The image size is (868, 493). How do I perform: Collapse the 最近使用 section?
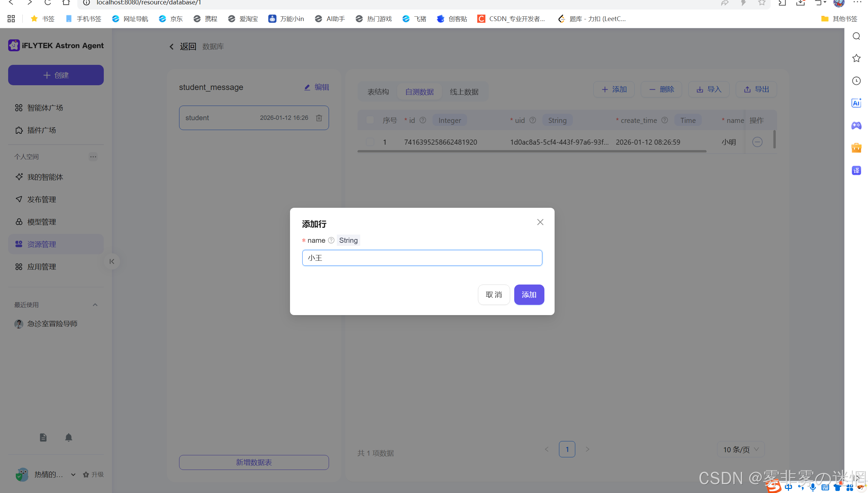(95, 305)
